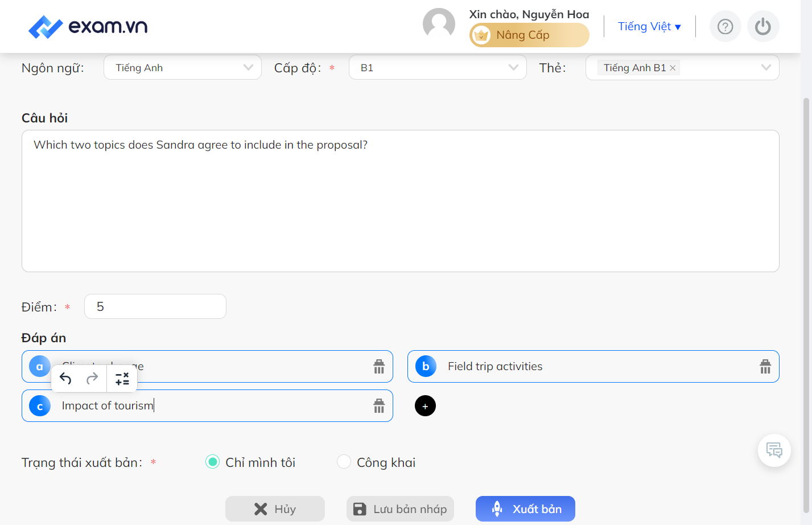Delete answer a with trash icon
Viewport: 812px width, 525px height.
379,367
